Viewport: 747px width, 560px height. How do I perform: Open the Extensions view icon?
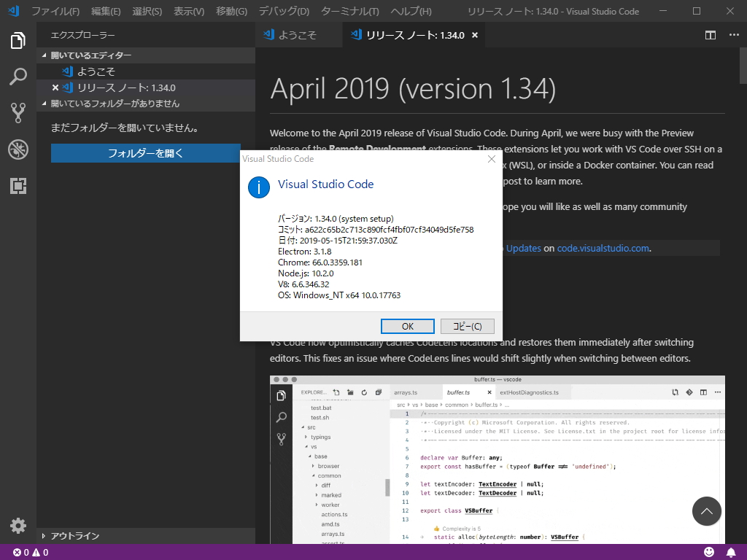[18, 186]
